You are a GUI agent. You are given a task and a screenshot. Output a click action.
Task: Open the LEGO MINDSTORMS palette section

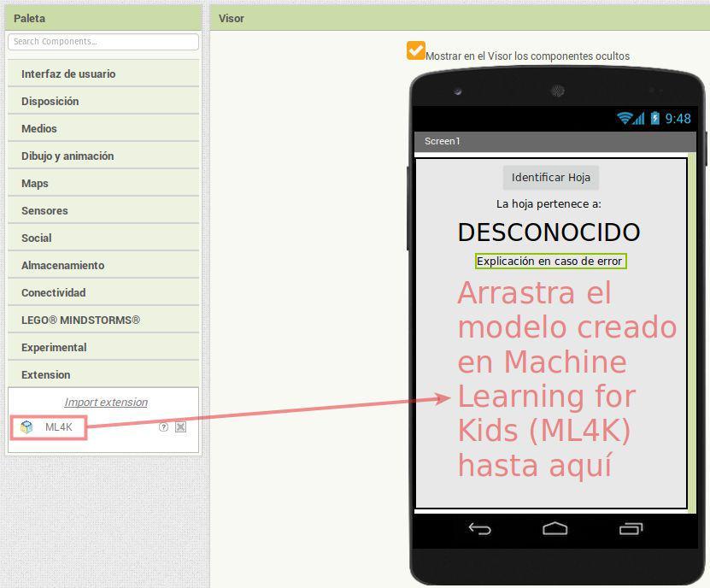(x=103, y=320)
